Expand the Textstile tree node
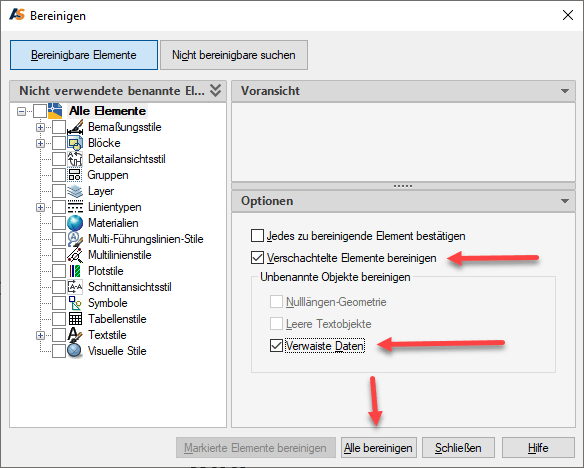The height and width of the screenshot is (468, 584). 40,335
